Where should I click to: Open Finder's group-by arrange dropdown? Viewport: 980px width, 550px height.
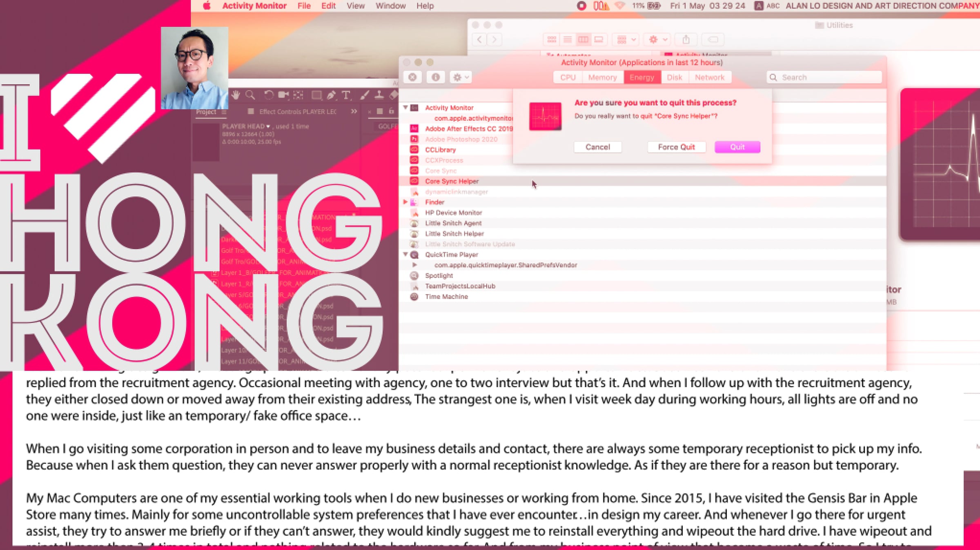click(626, 40)
